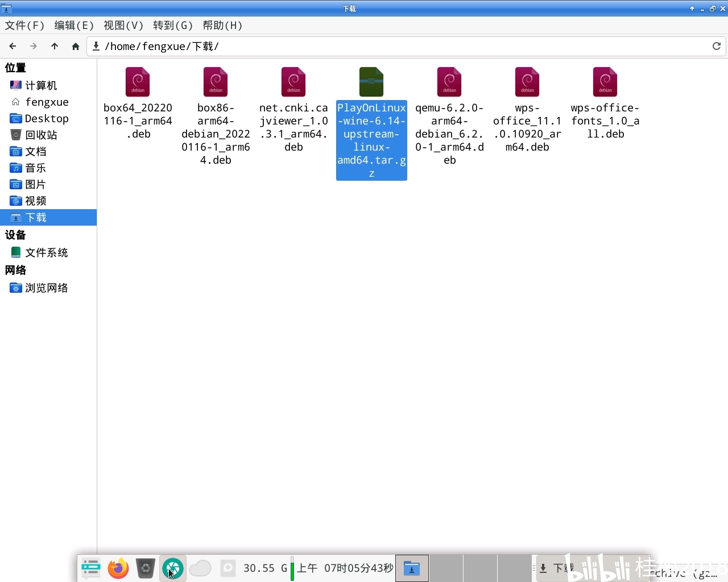This screenshot has width=728, height=582.
Task: Select the wps-office-fonts deb file icon
Action: pyautogui.click(x=605, y=82)
